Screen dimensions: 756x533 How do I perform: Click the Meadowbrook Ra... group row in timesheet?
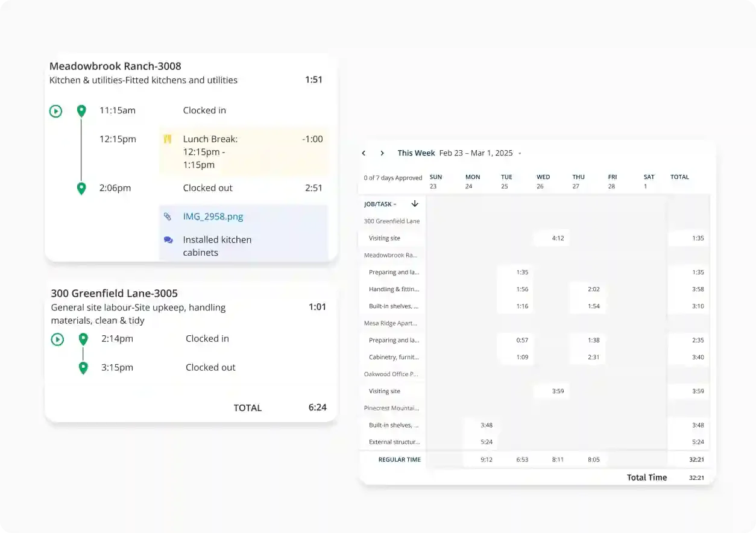[x=391, y=256]
